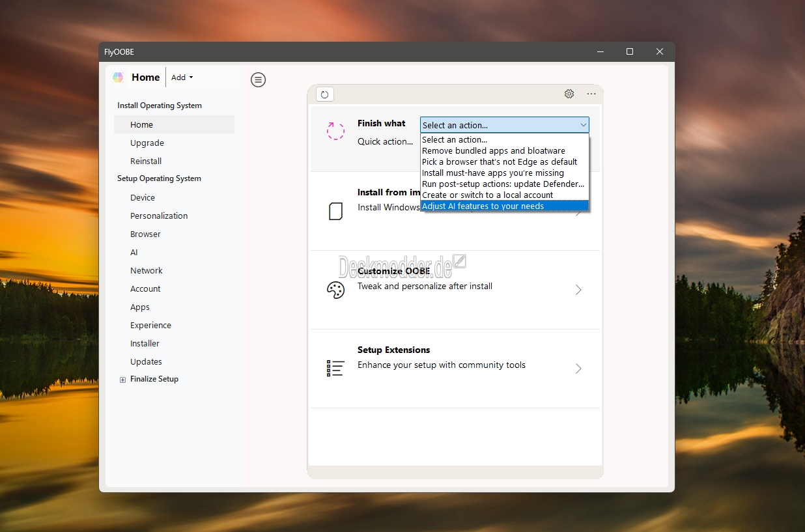Open Setup Extensions with its chevron arrow

pos(578,369)
